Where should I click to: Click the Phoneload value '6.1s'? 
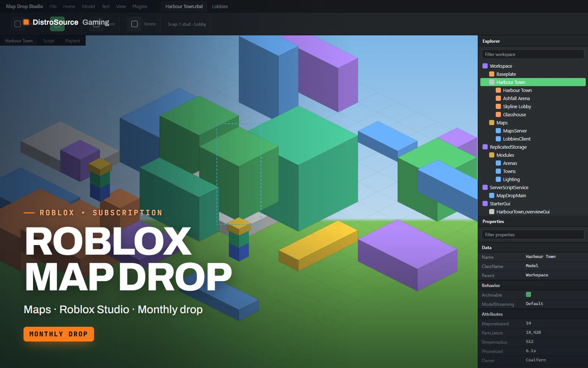531,351
